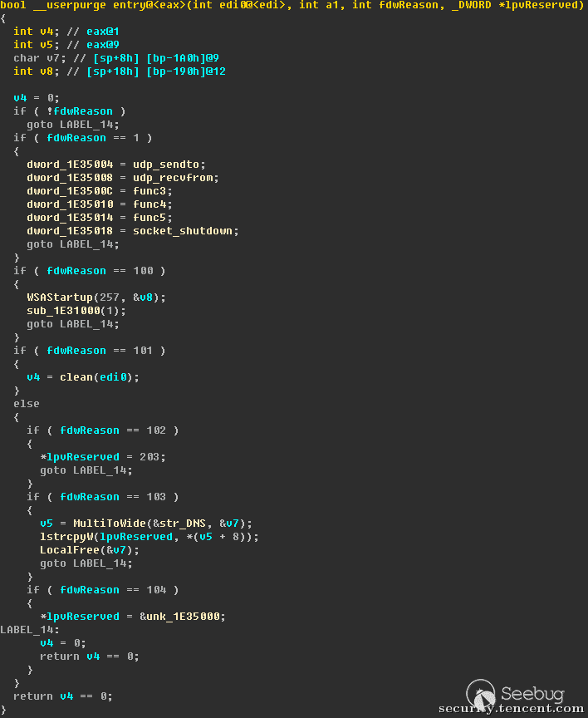The height and width of the screenshot is (718, 588).
Task: Click the Seebug logo watermark
Action: point(516,694)
